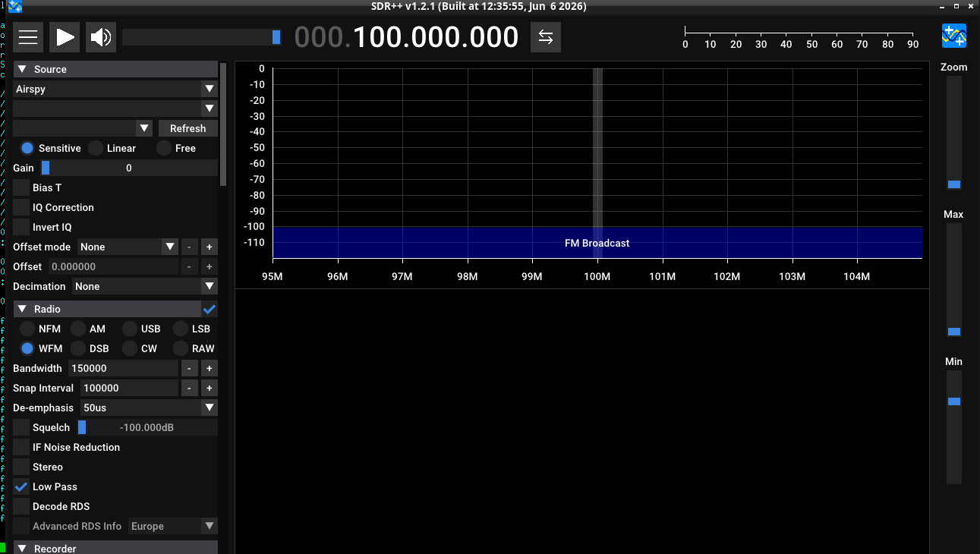Adjust the Squelch level slider
Screen dimensions: 980x554
pyautogui.click(x=147, y=427)
